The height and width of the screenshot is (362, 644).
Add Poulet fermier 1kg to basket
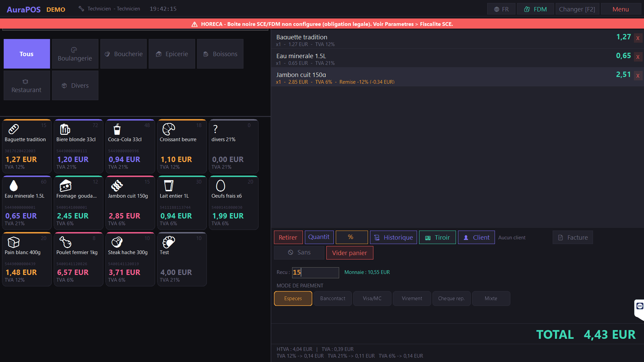pyautogui.click(x=79, y=259)
